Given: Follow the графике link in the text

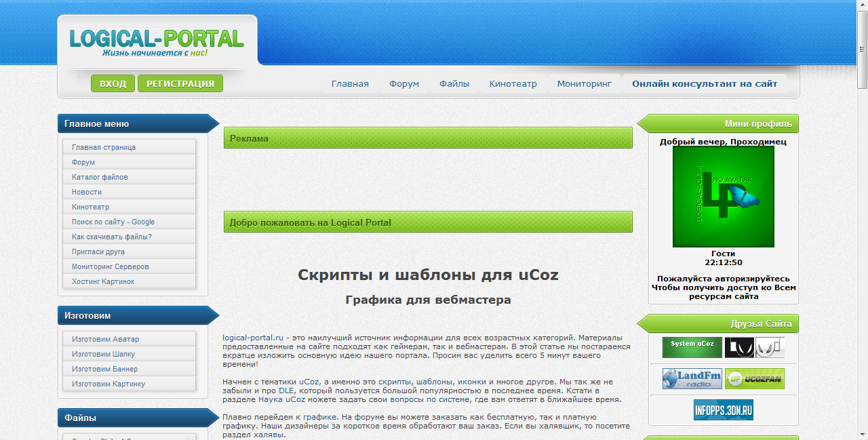Looking at the screenshot, I should click(321, 417).
